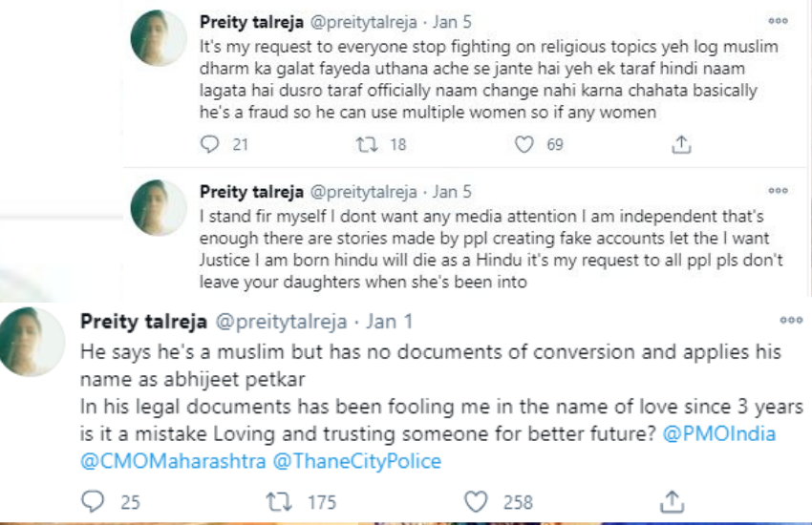
Task: Open more options on the Jan 1 tweet
Action: [x=791, y=321]
